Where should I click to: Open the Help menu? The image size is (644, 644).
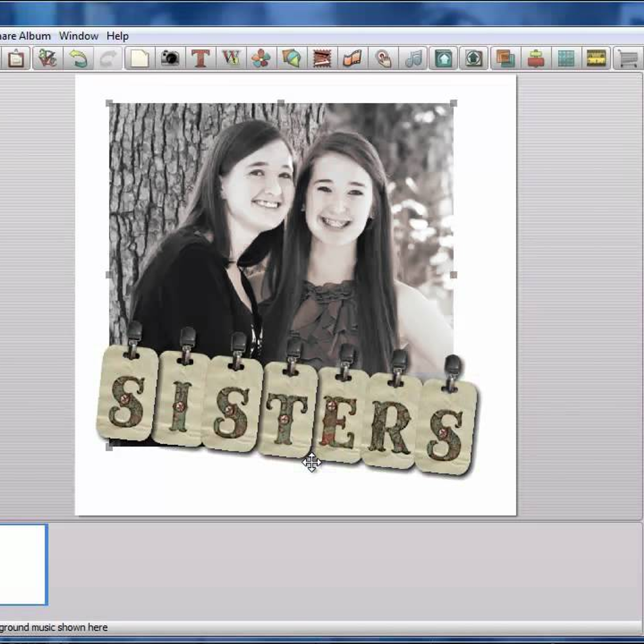pyautogui.click(x=117, y=36)
